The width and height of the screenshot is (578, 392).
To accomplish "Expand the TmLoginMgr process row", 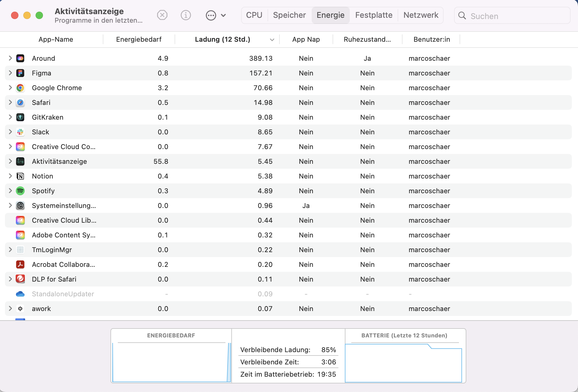I will [10, 250].
